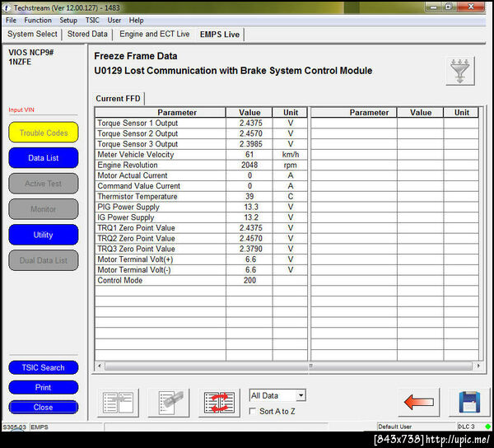
Task: Click the table horizontal scrollbar track
Action: click(288, 366)
